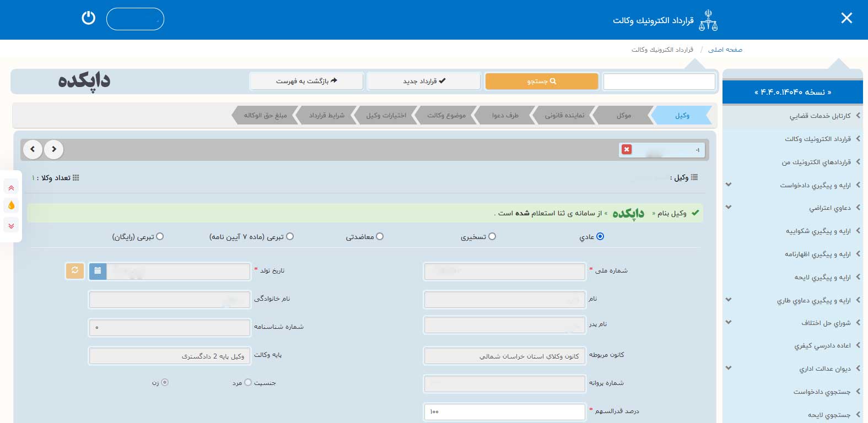Screen dimensions: 868x423
Task: Click the درصد قدرالسهم input field
Action: (x=504, y=411)
